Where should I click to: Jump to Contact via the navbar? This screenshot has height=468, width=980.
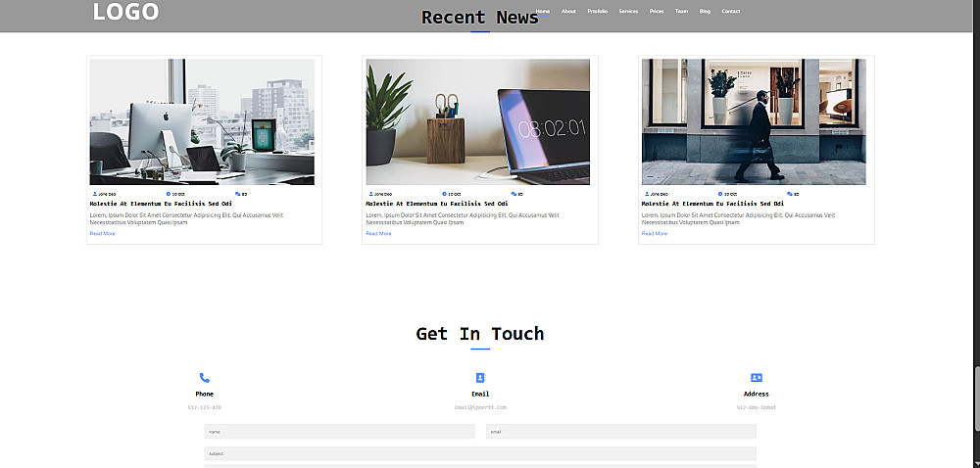pyautogui.click(x=731, y=11)
